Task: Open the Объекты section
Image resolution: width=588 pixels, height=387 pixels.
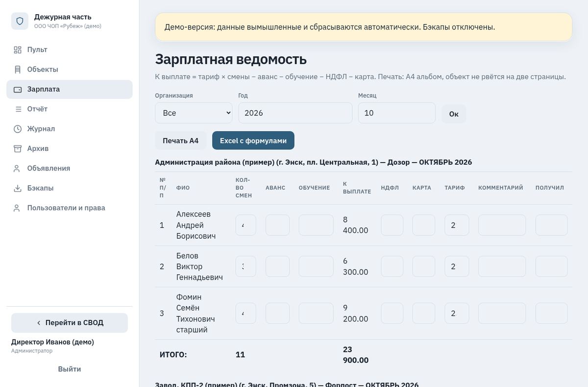Action: tap(70, 70)
